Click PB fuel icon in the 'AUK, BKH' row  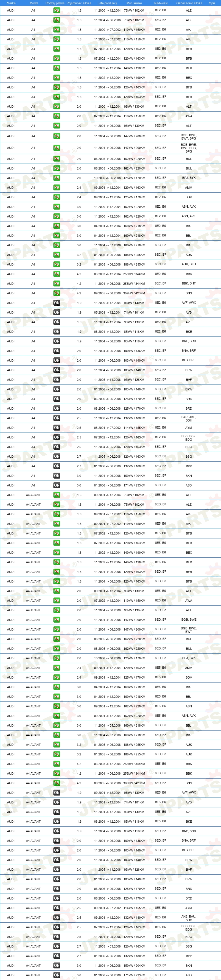56,264
